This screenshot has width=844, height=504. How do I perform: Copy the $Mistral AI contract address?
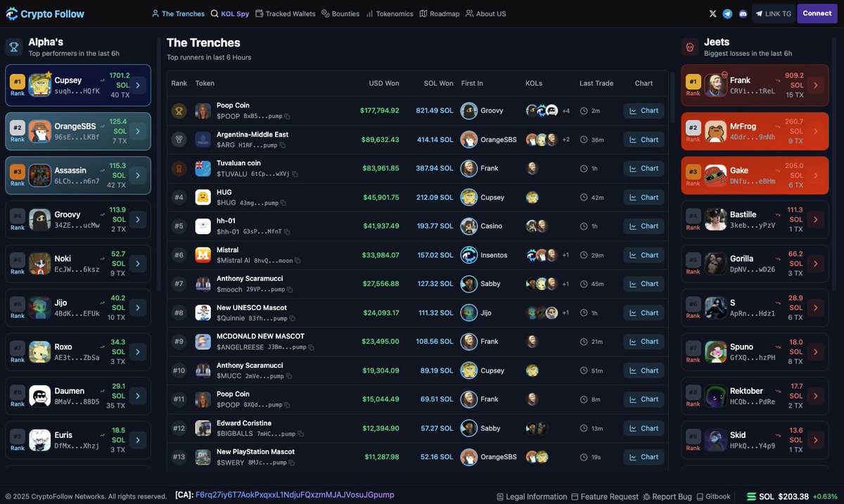coord(298,261)
